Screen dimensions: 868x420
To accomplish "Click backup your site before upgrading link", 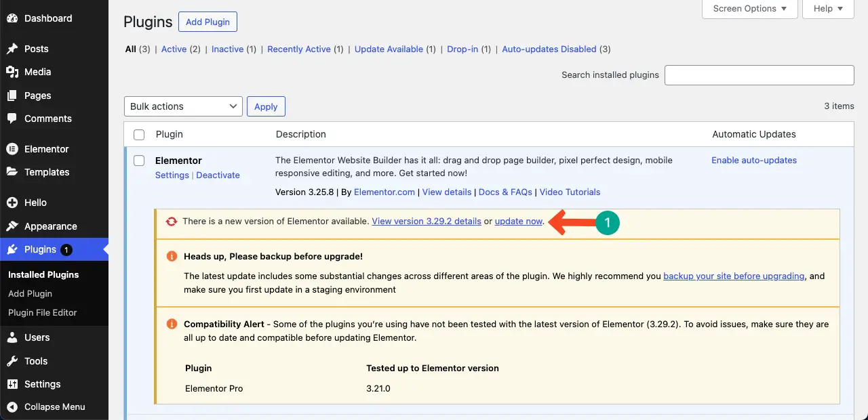I will pyautogui.click(x=734, y=276).
